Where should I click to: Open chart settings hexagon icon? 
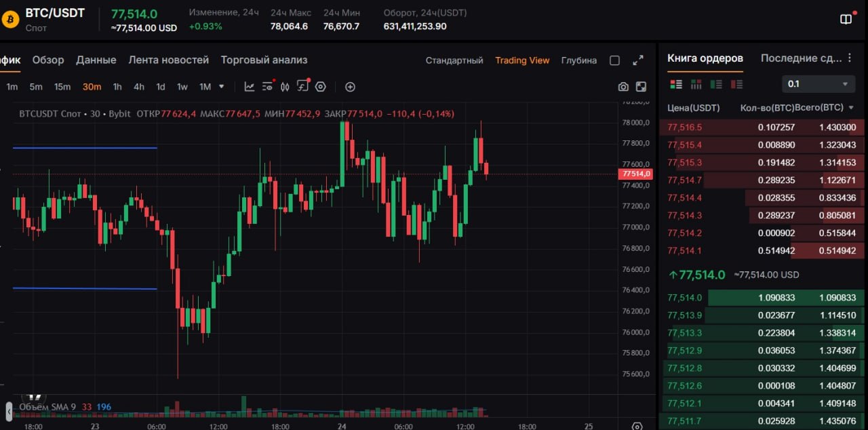tap(321, 87)
